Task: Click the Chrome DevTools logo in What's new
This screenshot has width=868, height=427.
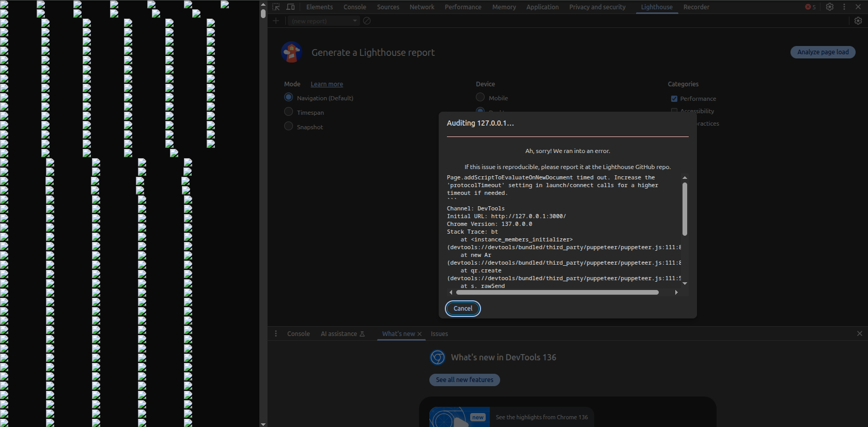Action: (x=438, y=357)
